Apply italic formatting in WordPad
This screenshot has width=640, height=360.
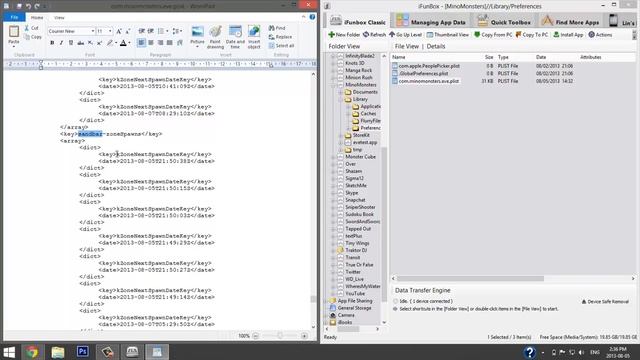pyautogui.click(x=61, y=43)
